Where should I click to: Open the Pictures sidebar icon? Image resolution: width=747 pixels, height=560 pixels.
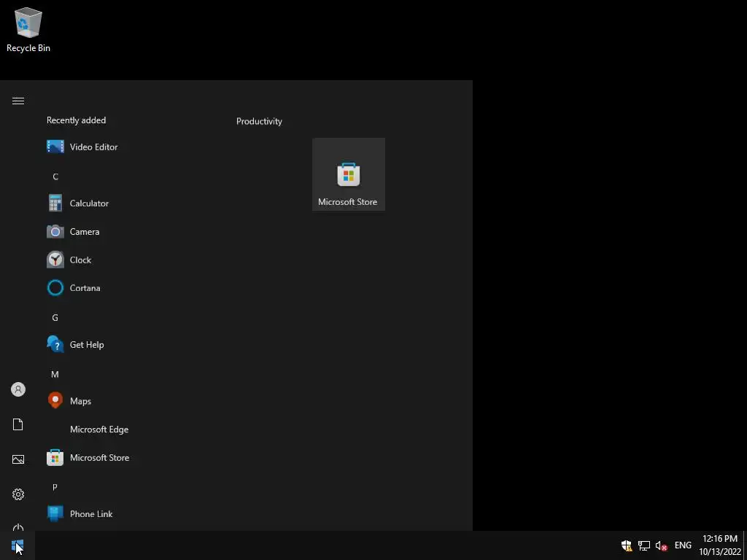pos(18,459)
